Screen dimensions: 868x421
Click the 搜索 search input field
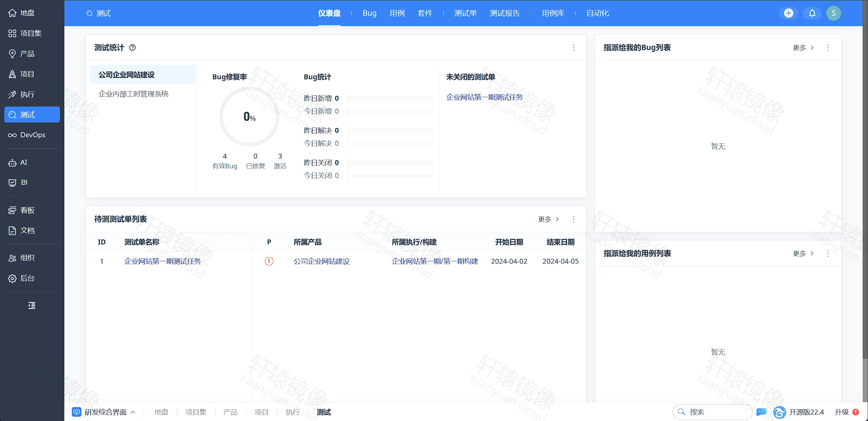click(712, 412)
